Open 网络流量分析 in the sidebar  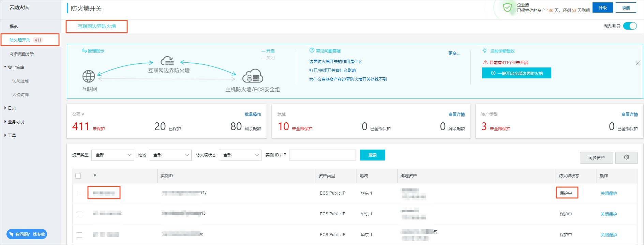[x=22, y=53]
